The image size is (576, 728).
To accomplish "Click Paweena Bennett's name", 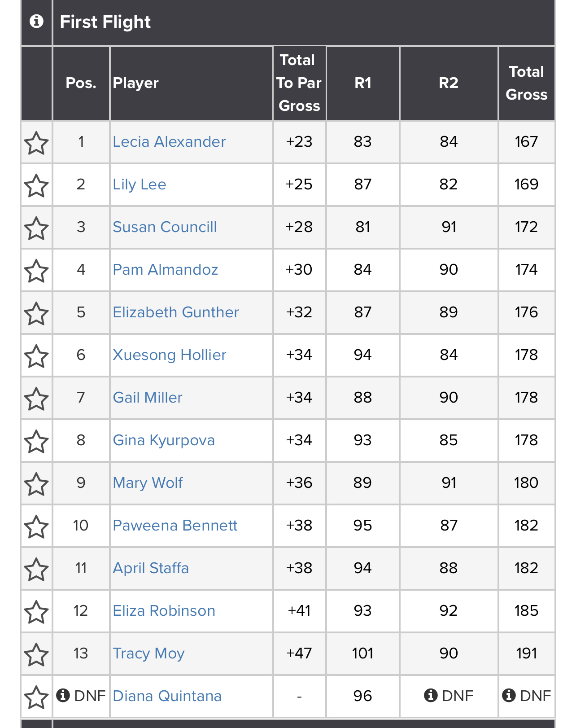I will tap(175, 526).
